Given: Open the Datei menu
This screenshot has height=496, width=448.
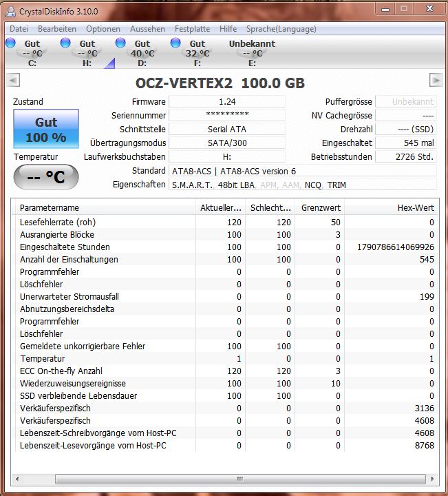Looking at the screenshot, I should tap(19, 29).
